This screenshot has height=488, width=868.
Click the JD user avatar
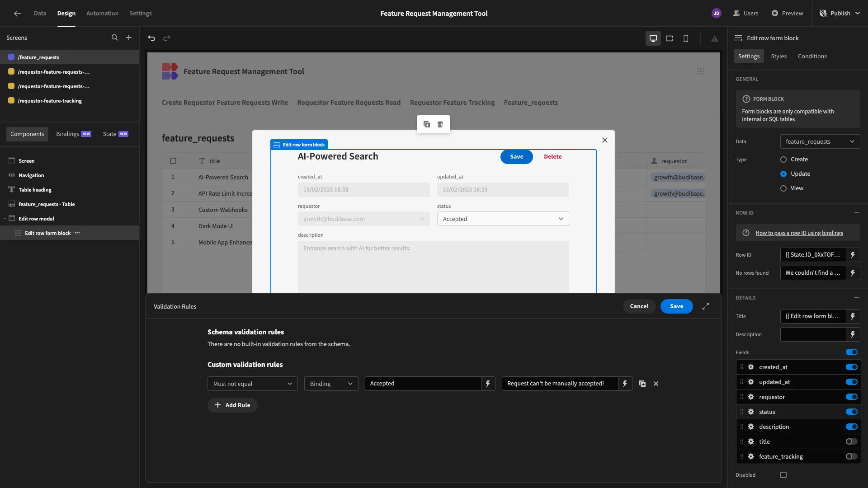point(716,13)
